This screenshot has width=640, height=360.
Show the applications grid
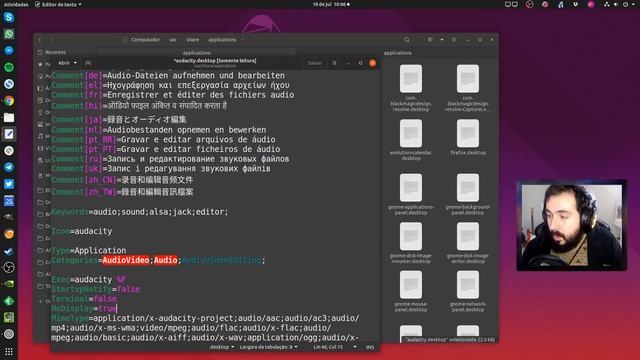9,351
